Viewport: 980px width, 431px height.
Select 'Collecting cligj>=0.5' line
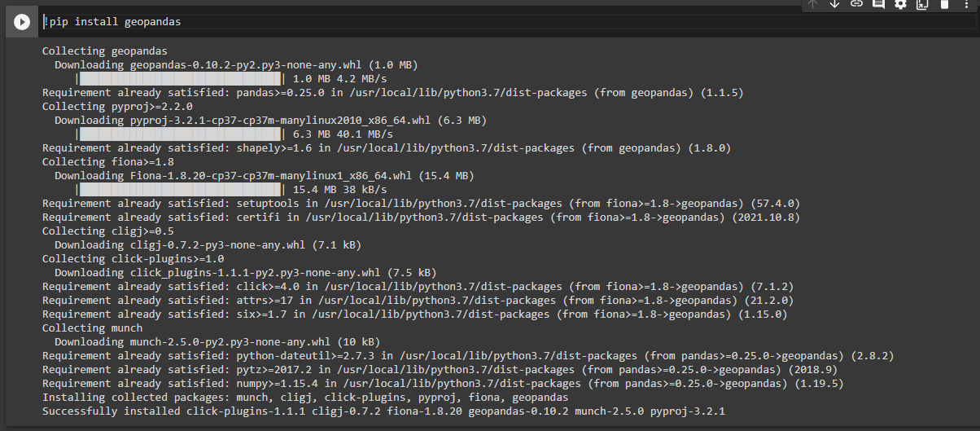[108, 231]
